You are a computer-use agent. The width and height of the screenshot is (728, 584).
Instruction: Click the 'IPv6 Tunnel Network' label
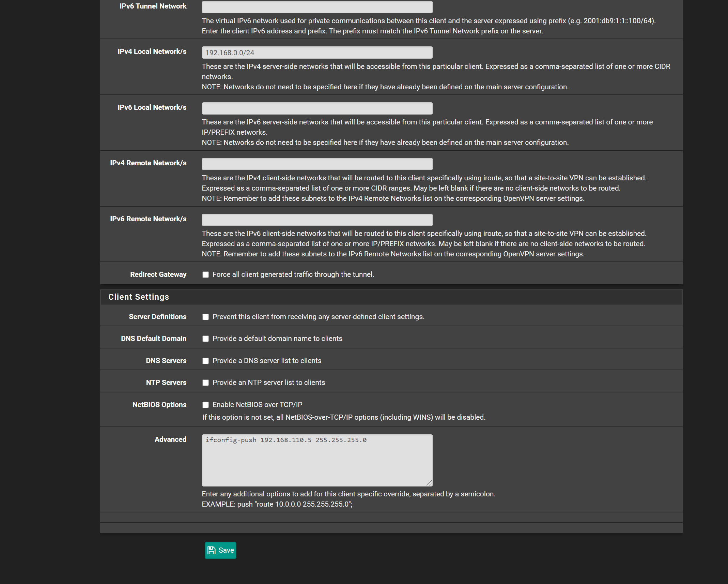153,6
